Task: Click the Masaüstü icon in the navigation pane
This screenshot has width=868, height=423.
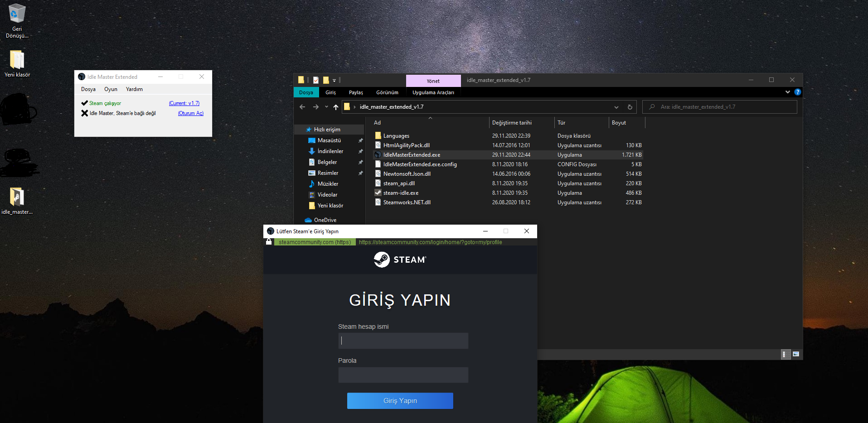Action: pyautogui.click(x=312, y=140)
